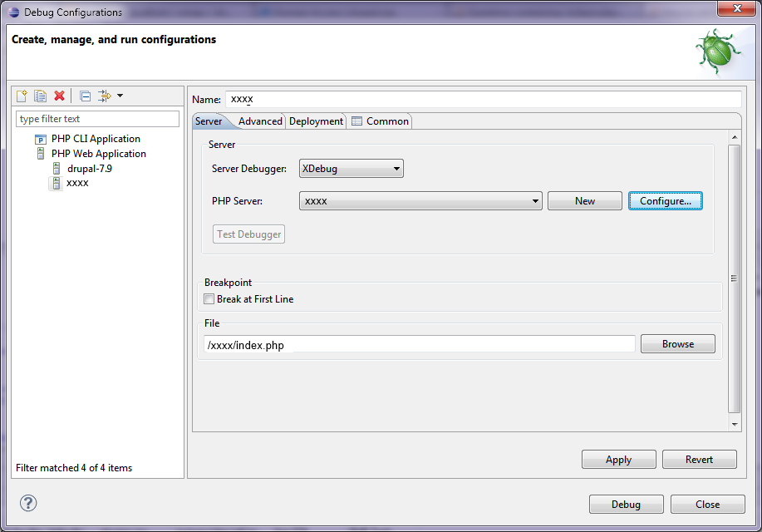Screen dimensions: 762x532
Task: Apply the configuration changes
Action: 618,460
